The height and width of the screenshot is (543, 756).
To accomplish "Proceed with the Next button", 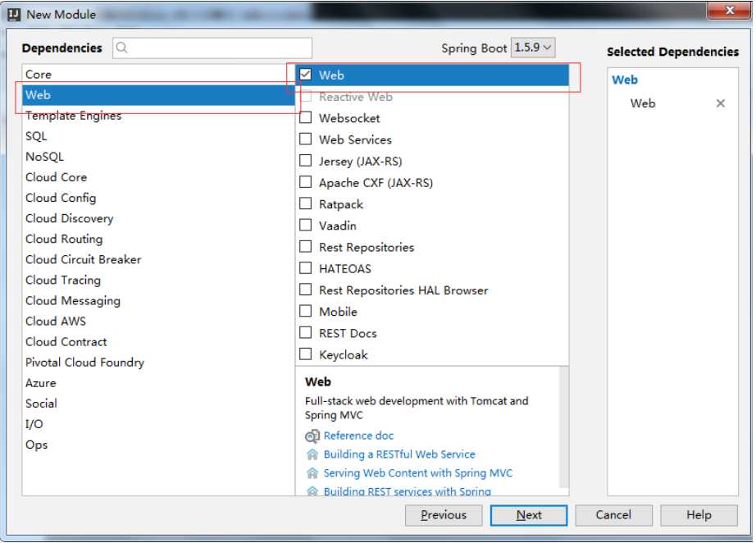I will [x=528, y=515].
